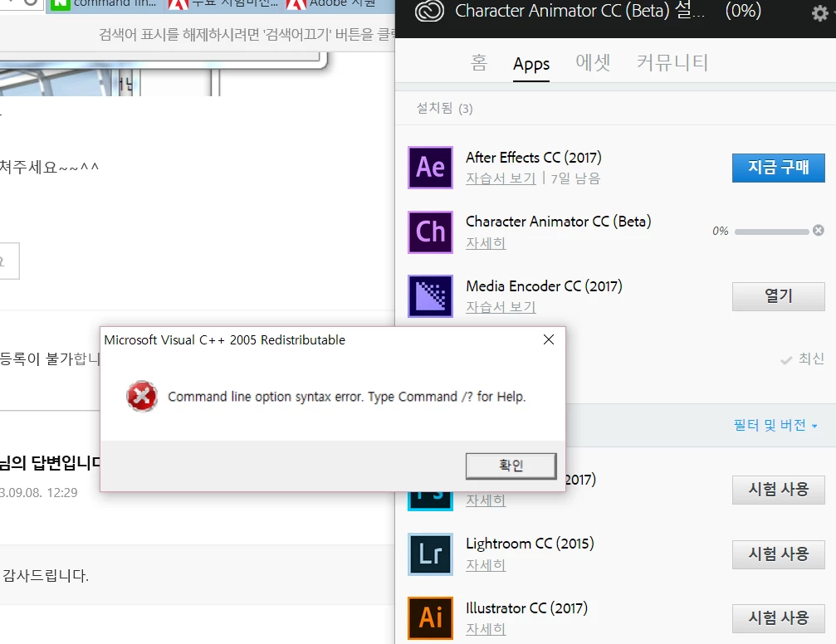The width and height of the screenshot is (836, 644).
Task: Open After Effects 자습서 보기 link
Action: (501, 178)
